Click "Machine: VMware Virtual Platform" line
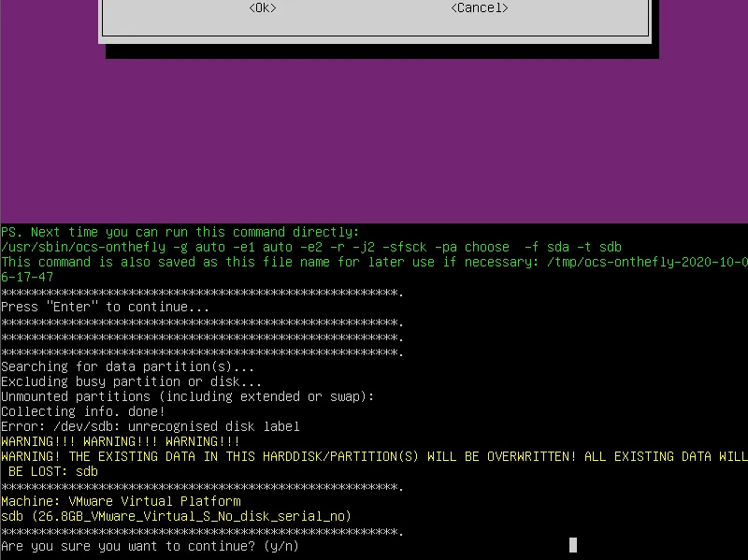Screen dimensions: 748x560 click(121, 501)
